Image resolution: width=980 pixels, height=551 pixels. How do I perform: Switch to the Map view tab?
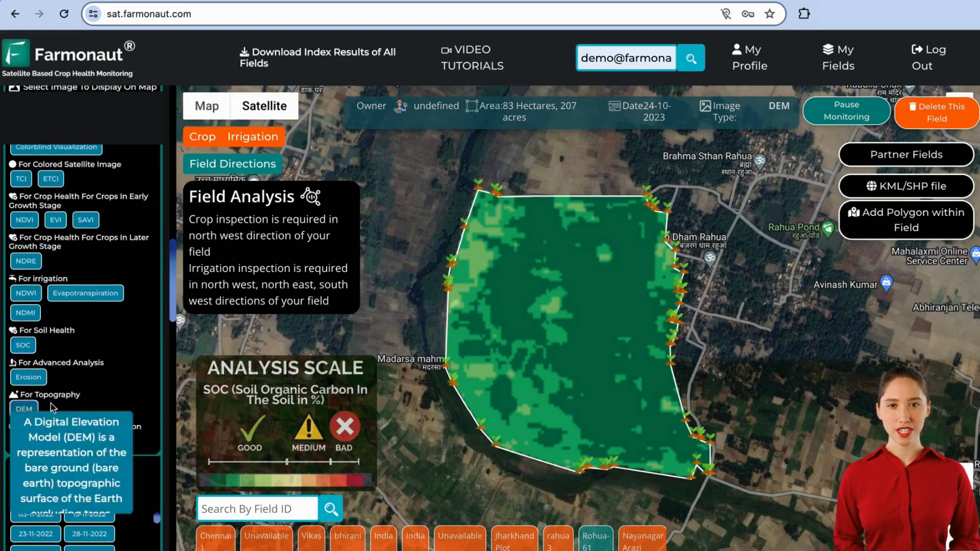[x=207, y=106]
